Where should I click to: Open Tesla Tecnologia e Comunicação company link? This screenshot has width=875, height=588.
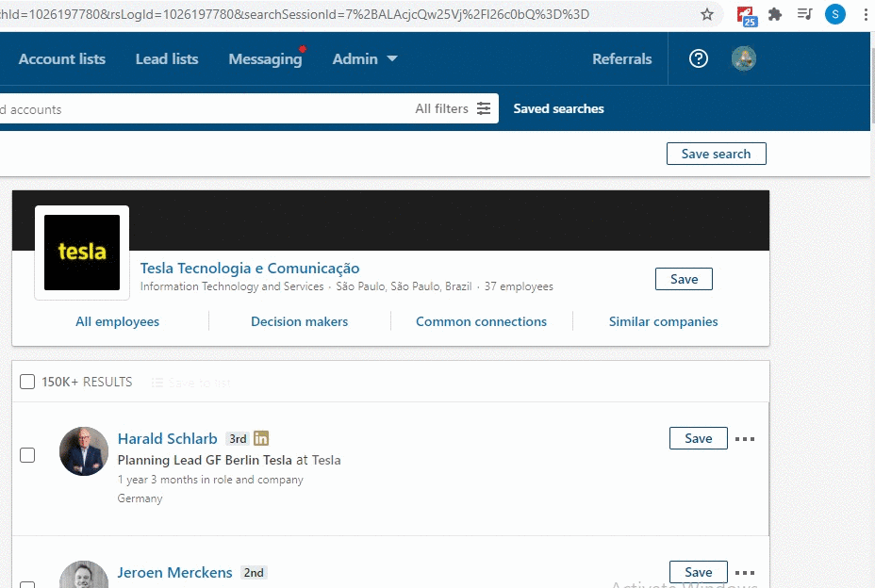click(250, 269)
